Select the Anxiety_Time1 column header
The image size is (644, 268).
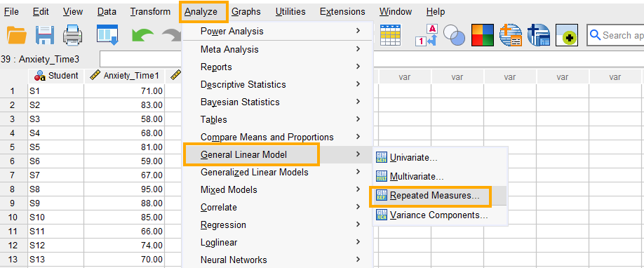pos(124,76)
